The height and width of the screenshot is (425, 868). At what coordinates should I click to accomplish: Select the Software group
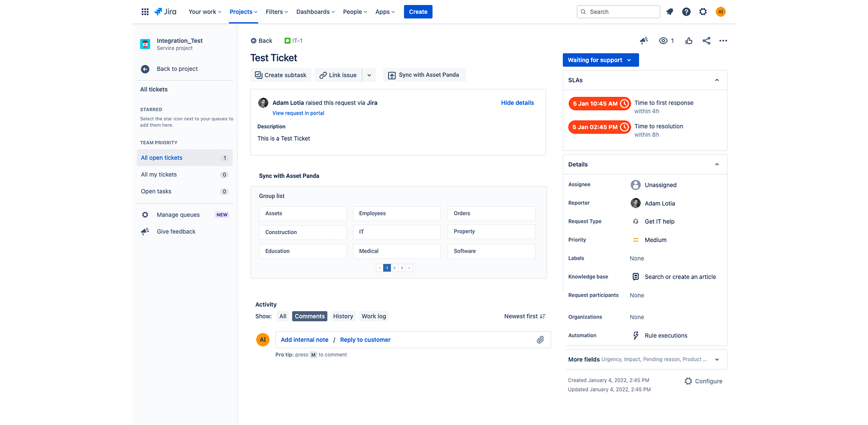click(491, 251)
